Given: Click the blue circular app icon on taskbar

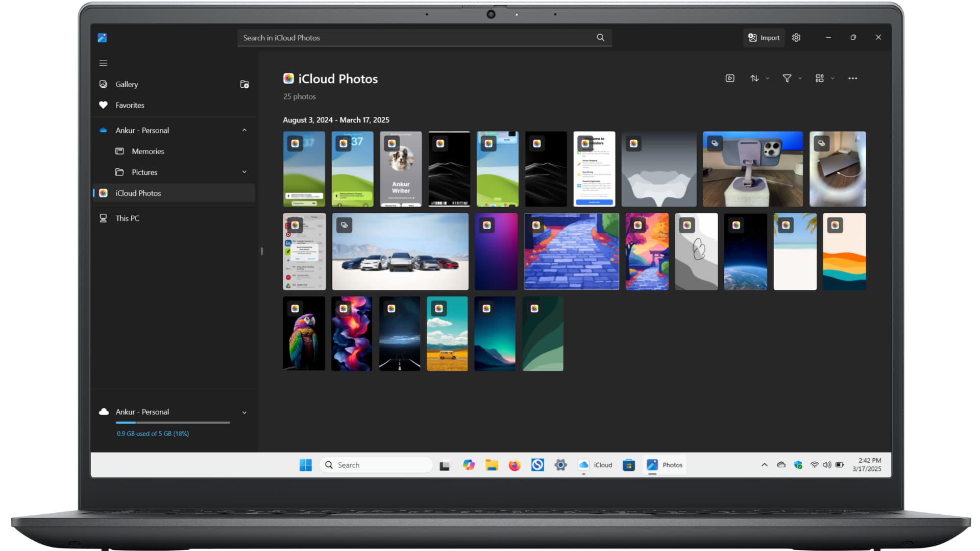Looking at the screenshot, I should 537,465.
